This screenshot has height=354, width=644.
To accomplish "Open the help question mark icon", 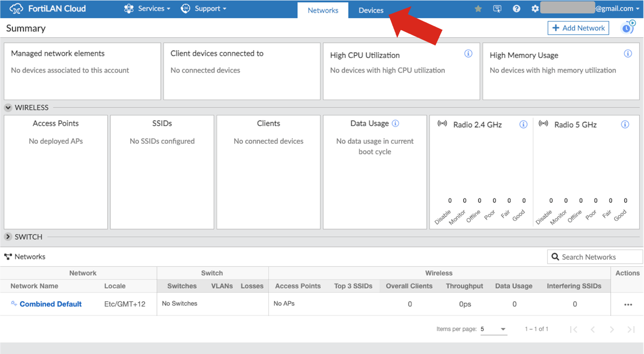I will click(x=516, y=9).
